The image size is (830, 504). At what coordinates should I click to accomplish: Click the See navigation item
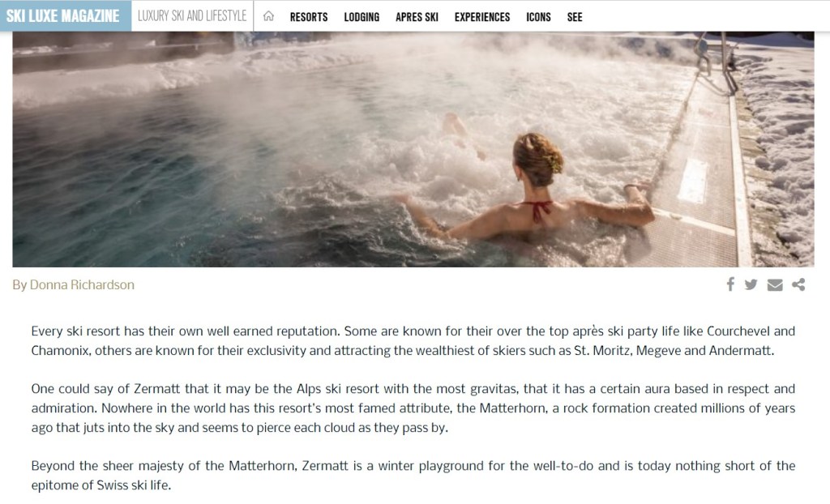(x=575, y=17)
